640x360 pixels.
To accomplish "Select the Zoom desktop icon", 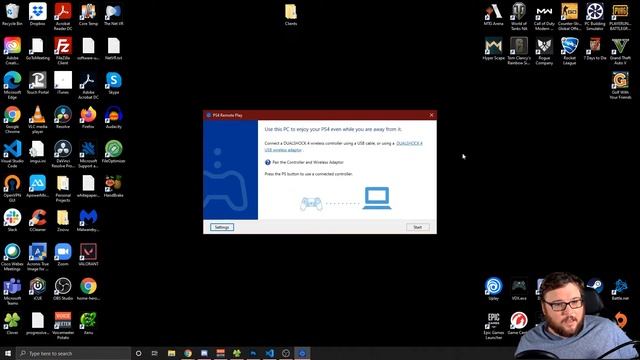I will [x=63, y=255].
